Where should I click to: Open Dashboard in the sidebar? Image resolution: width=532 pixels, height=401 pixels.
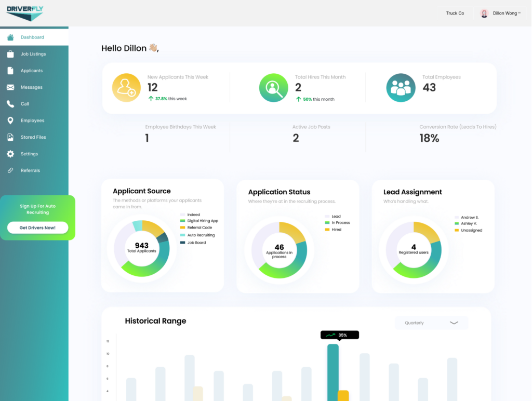tap(34, 37)
